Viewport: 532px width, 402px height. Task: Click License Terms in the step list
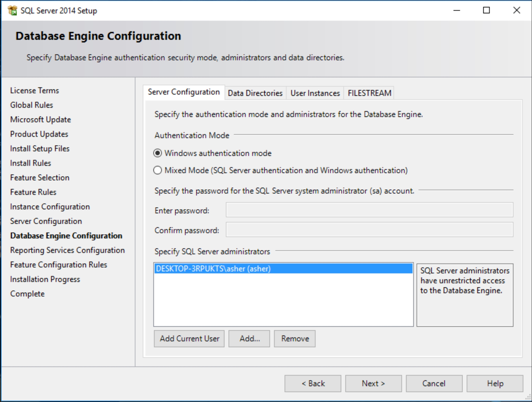click(35, 91)
